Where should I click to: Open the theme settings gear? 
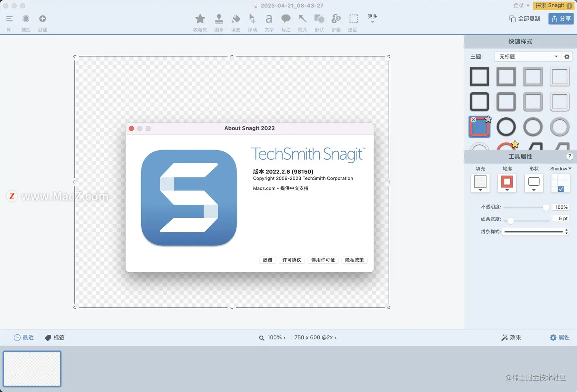567,56
